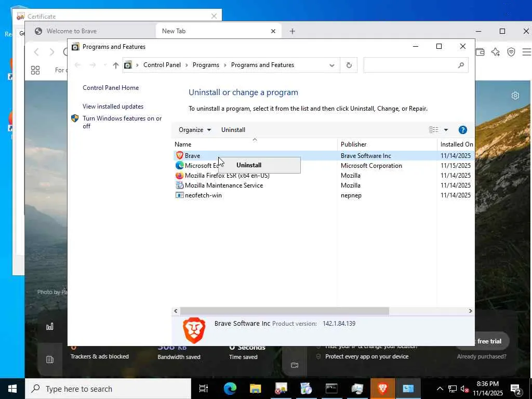Screen dimensions: 532x399
Task: Click the Mozilla Firefox ESR icon in list
Action: [179, 176]
